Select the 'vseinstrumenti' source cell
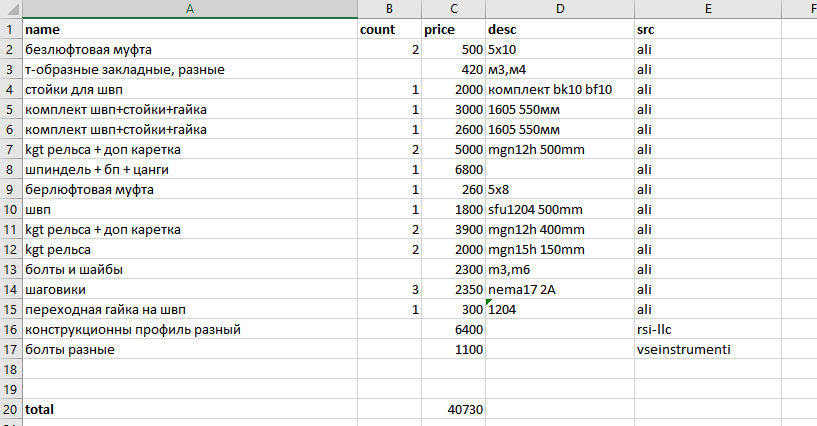The image size is (817, 426). [x=708, y=349]
